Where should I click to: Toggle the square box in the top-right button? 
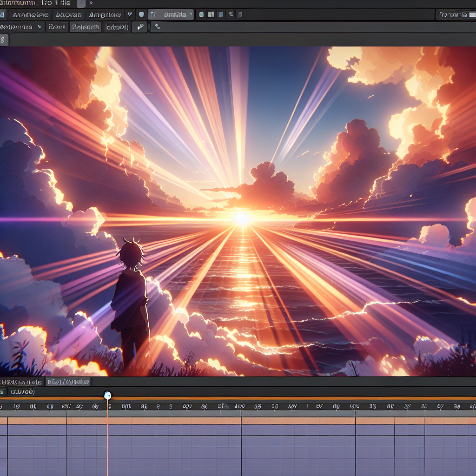point(472,15)
